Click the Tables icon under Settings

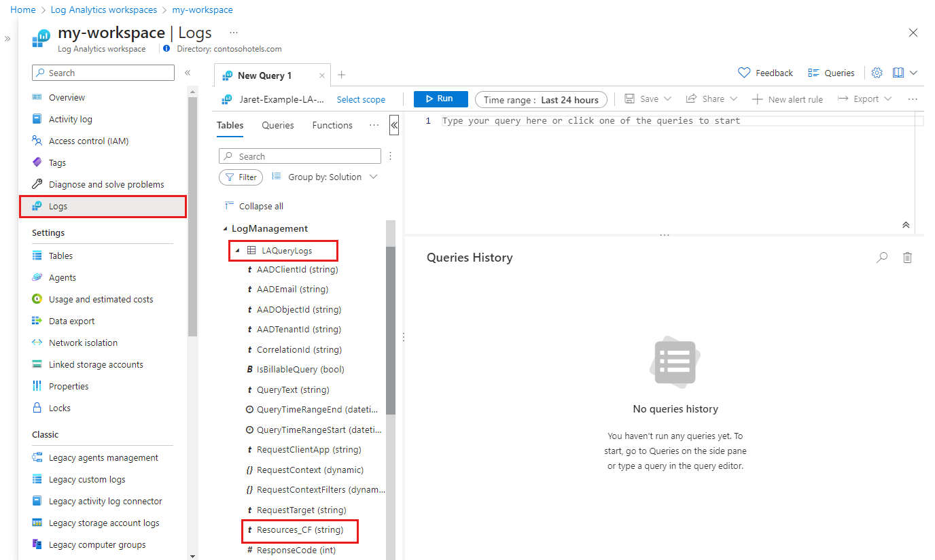[37, 256]
